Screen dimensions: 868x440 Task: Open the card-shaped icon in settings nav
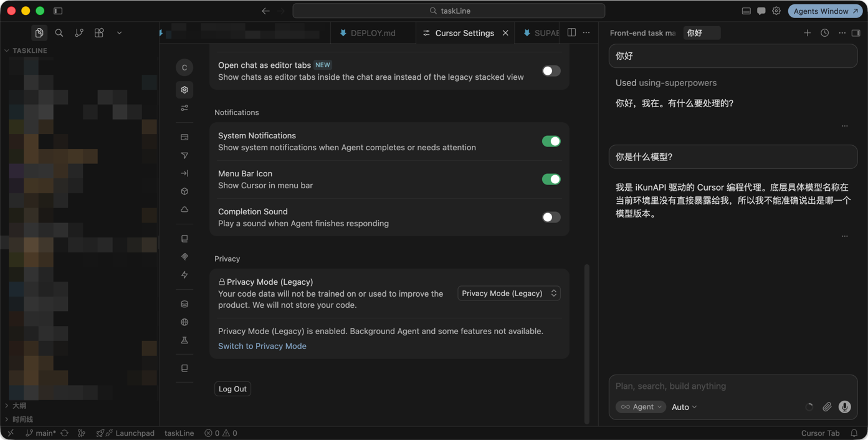[x=184, y=137]
